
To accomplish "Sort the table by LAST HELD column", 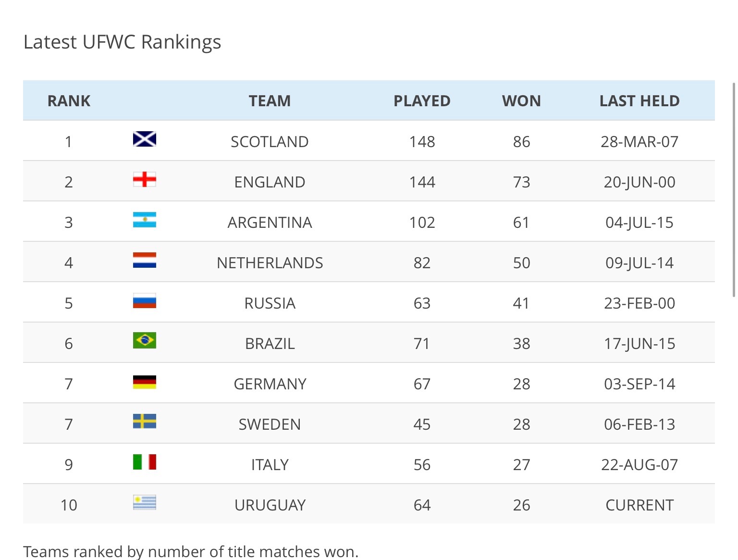I will (x=639, y=100).
